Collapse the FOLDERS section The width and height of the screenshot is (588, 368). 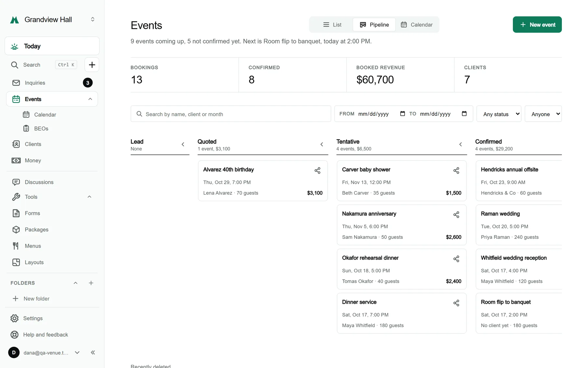point(75,283)
